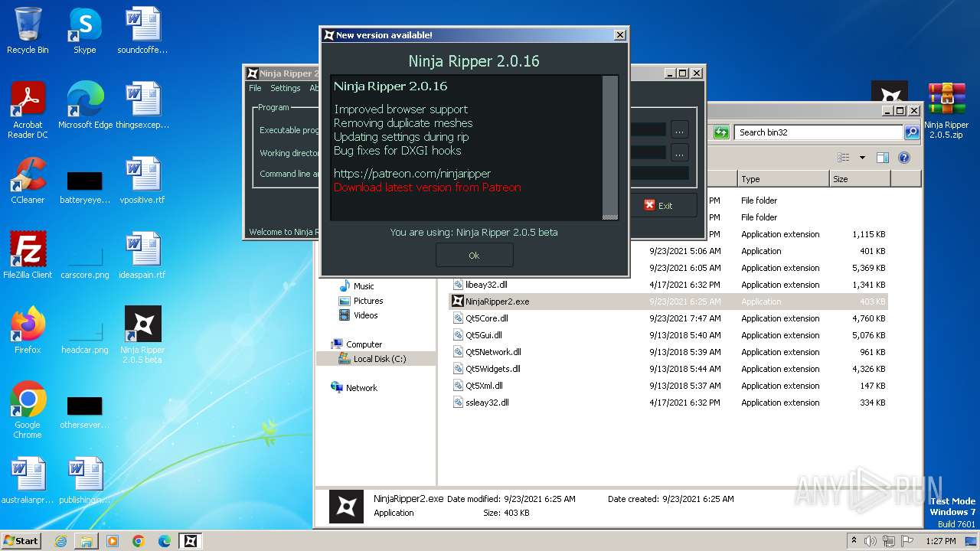Click Ok in the new version dialog

(x=474, y=255)
